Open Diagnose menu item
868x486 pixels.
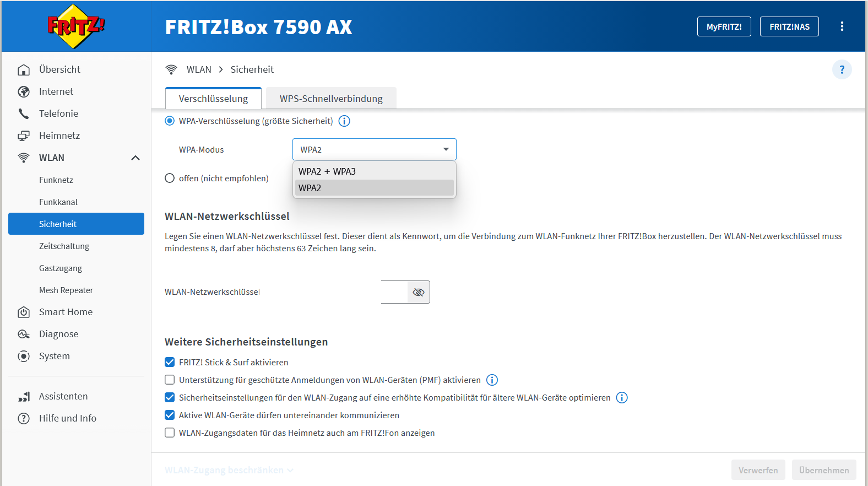[76, 334]
